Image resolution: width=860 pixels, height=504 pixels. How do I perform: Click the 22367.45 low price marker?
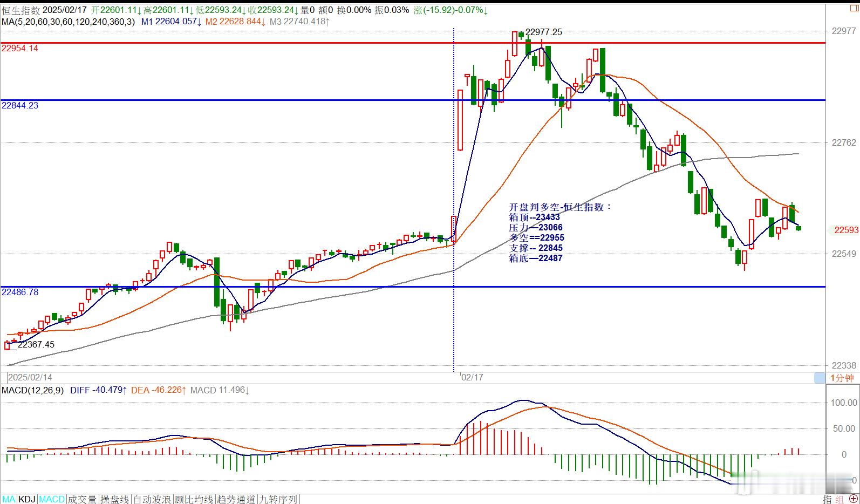coord(36,344)
